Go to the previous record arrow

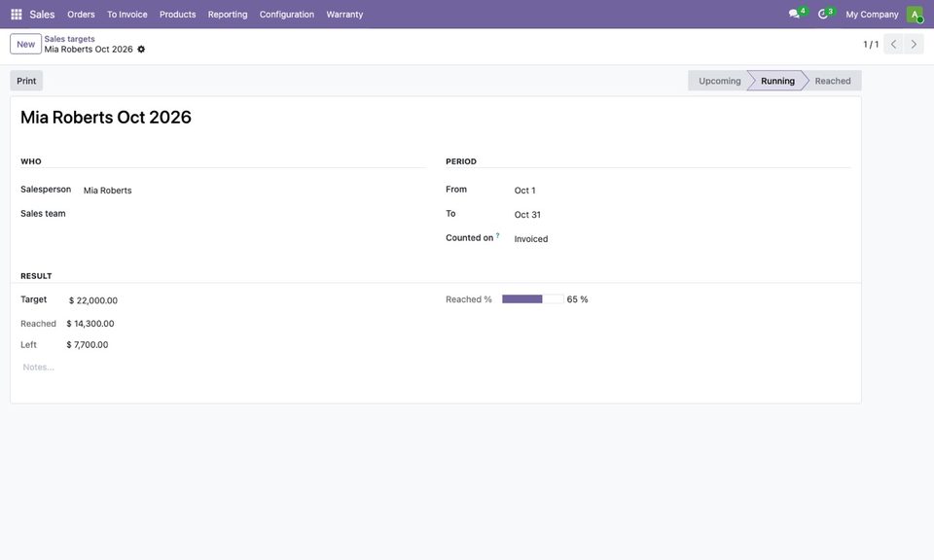pyautogui.click(x=893, y=44)
